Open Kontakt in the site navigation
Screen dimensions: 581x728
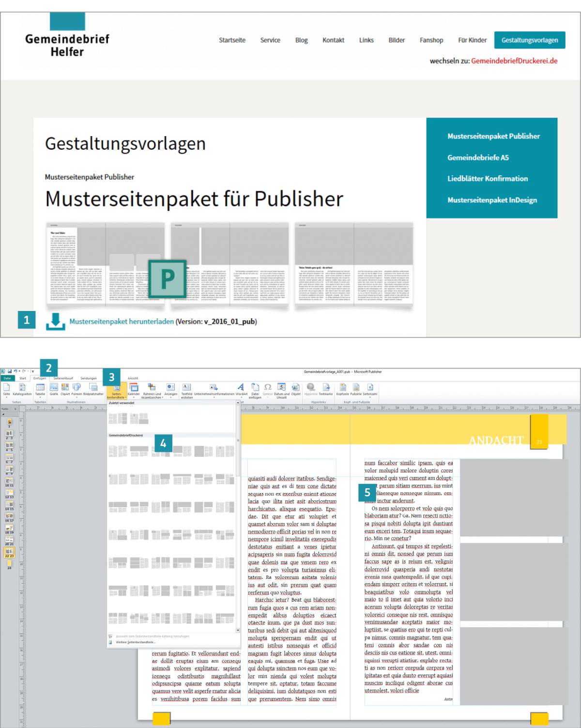click(333, 40)
